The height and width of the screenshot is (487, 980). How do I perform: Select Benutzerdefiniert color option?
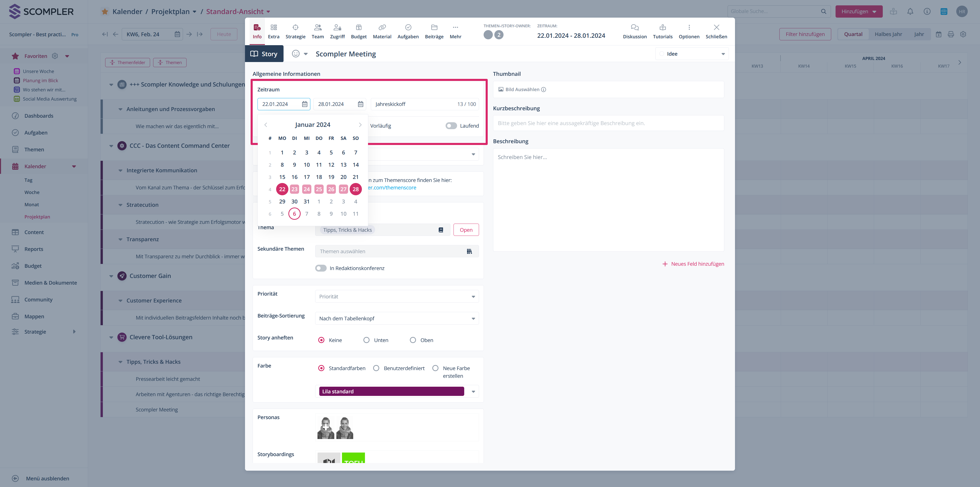coord(376,368)
